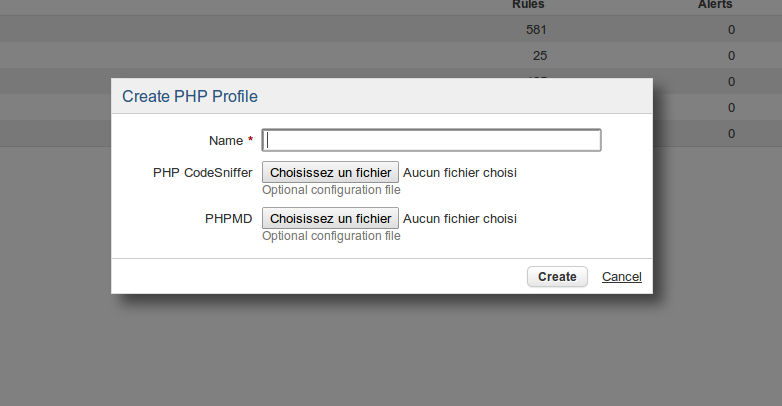Image resolution: width=782 pixels, height=406 pixels.
Task: Choose a file for PHPMD
Action: pos(330,218)
